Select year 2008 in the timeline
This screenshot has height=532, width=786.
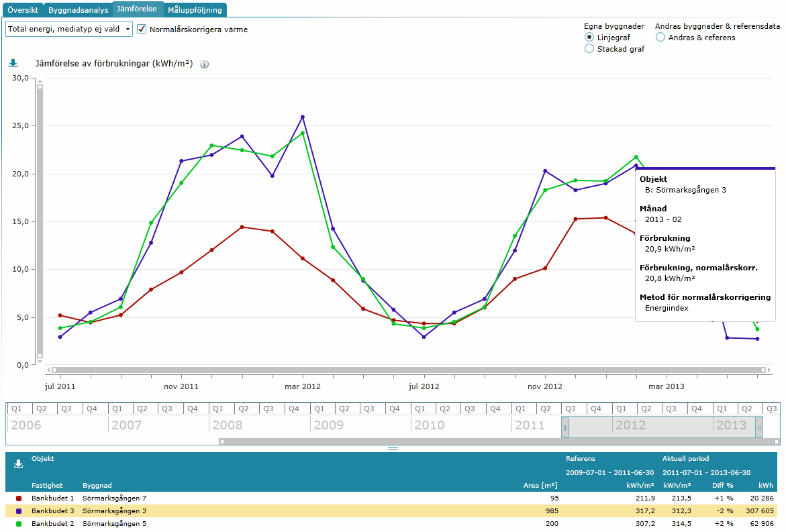click(227, 425)
